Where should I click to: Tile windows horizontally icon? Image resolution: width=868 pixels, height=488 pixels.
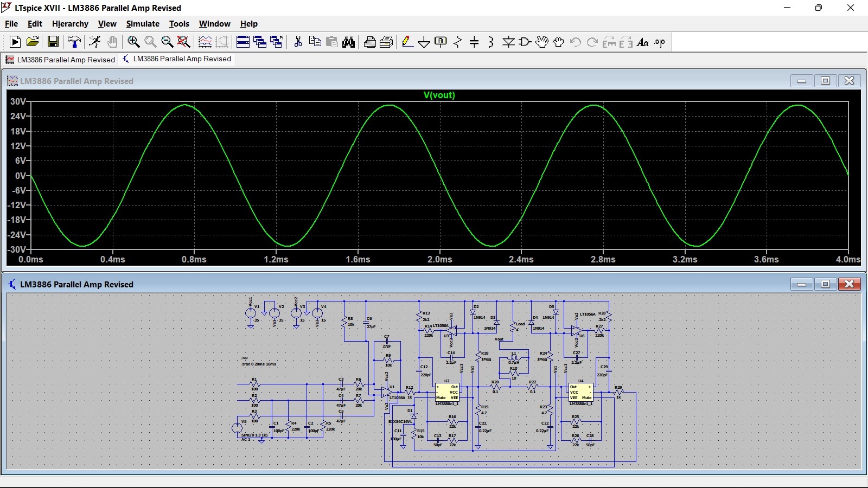[x=243, y=42]
